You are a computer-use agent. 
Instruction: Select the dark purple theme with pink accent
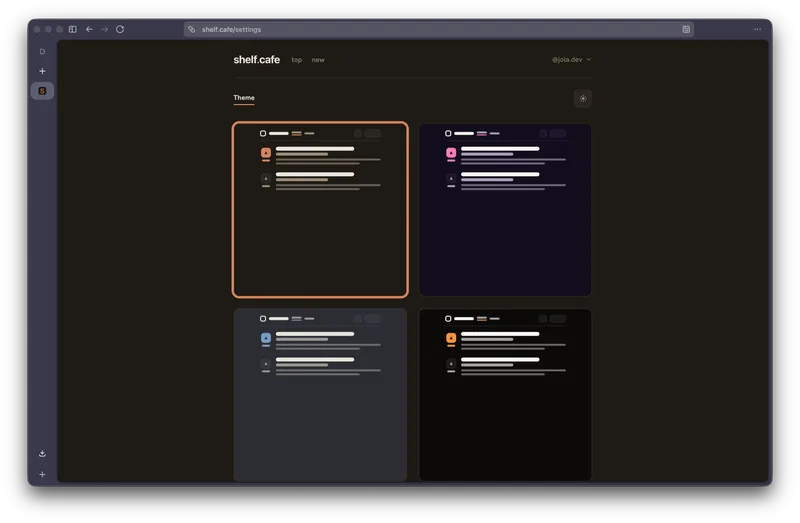505,210
